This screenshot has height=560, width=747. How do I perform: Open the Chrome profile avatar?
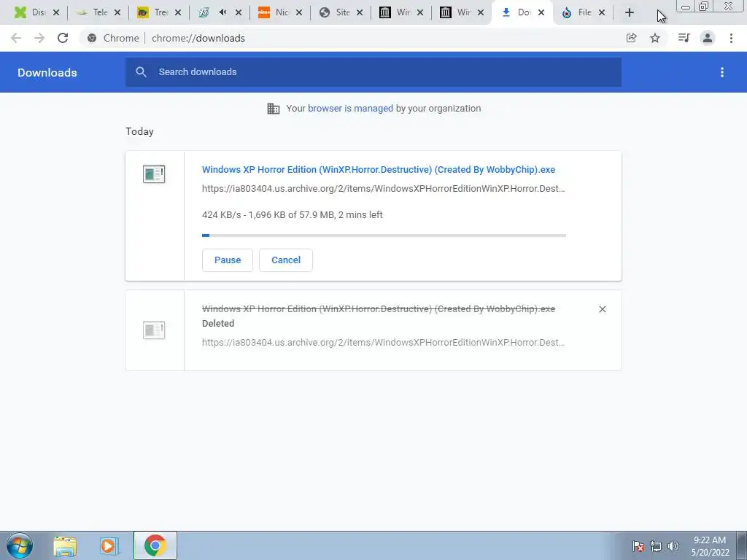tap(708, 38)
